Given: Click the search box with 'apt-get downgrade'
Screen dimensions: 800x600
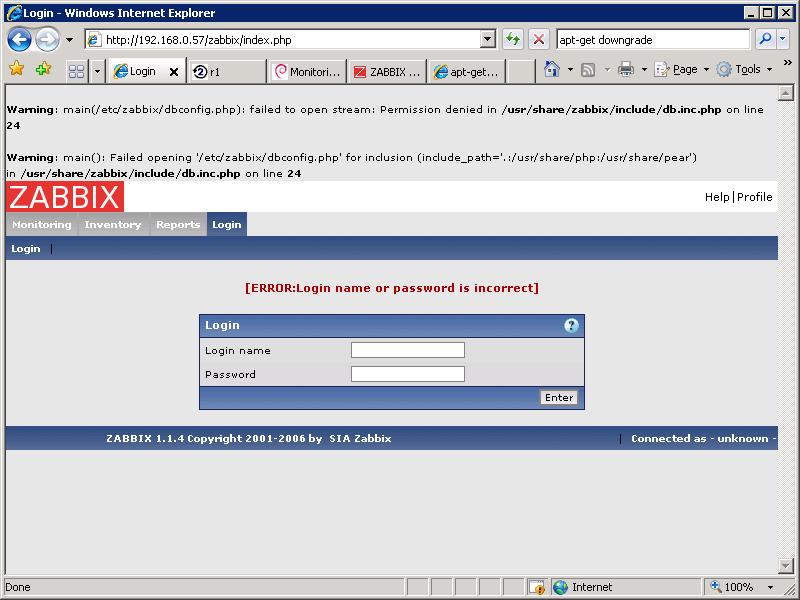Looking at the screenshot, I should [653, 40].
